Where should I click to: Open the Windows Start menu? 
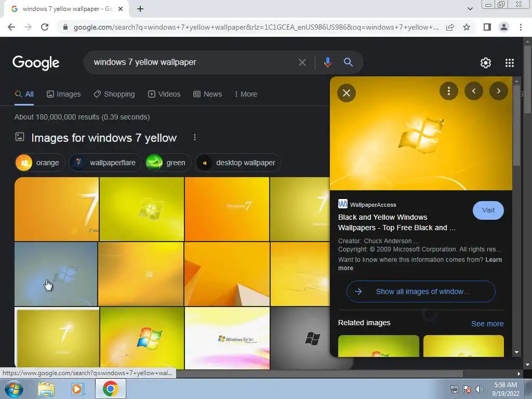(x=14, y=389)
